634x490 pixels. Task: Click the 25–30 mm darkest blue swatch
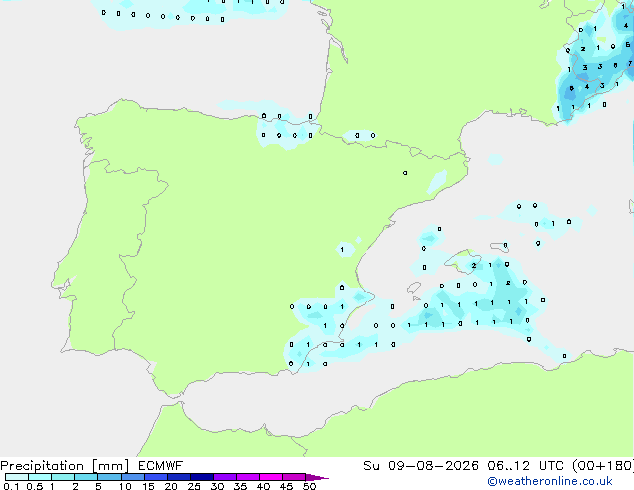202,477
